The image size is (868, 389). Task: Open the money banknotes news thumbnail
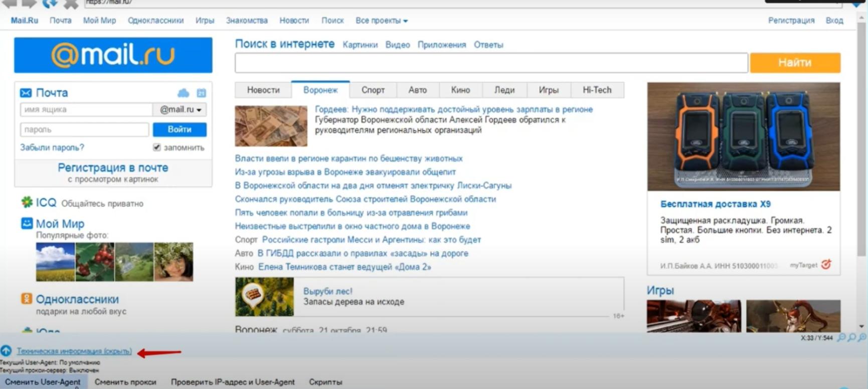[271, 126]
